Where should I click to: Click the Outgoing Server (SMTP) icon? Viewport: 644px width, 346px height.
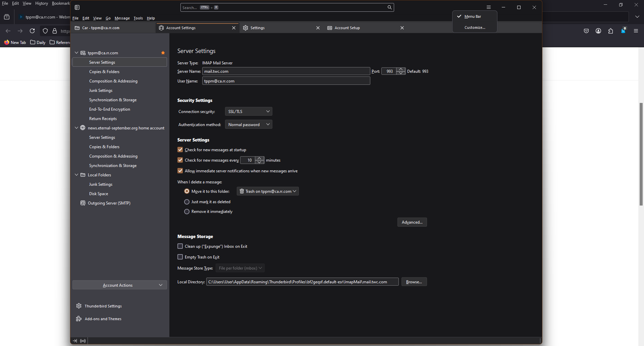click(x=83, y=203)
